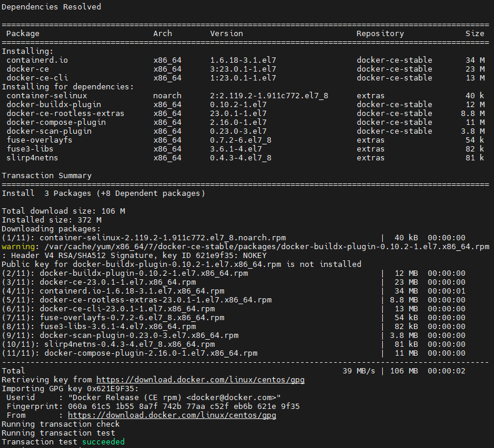
Task: Click 'docker-compose-plugin' in the package table
Action: [56, 123]
